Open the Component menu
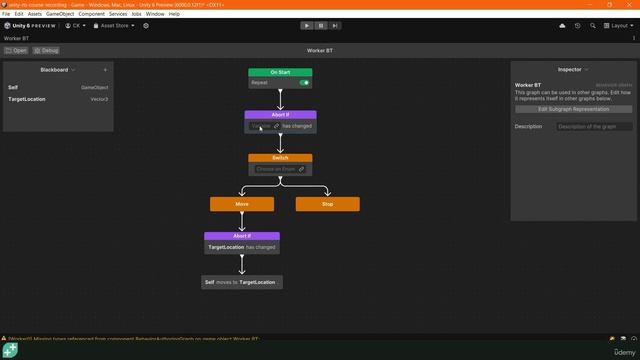This screenshot has height=360, width=640. click(91, 14)
